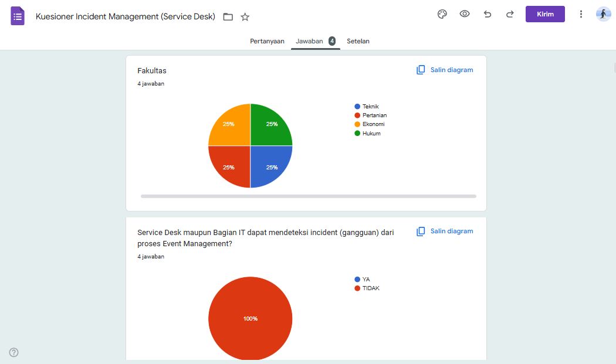616x364 pixels.
Task: Switch to the Pertanyaan tab
Action: click(x=267, y=41)
